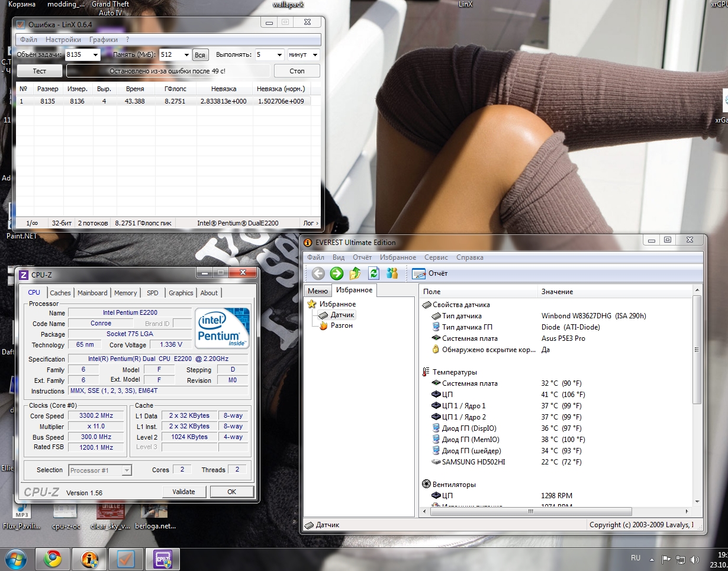Switch to the Mainboard tab in CPU-Z

92,293
